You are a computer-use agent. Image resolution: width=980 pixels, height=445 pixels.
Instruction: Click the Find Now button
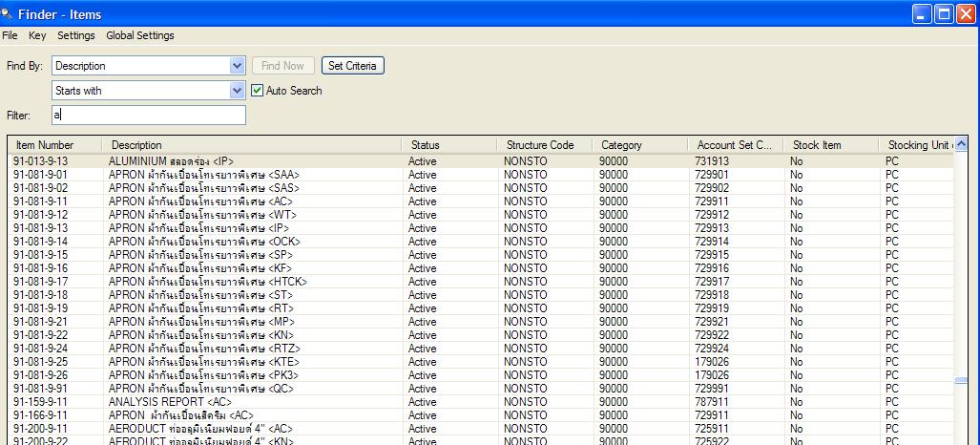[283, 66]
